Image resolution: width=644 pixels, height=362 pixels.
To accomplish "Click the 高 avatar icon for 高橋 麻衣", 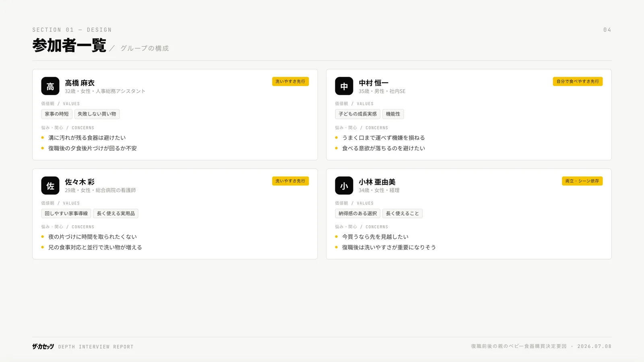I will 50,86.
